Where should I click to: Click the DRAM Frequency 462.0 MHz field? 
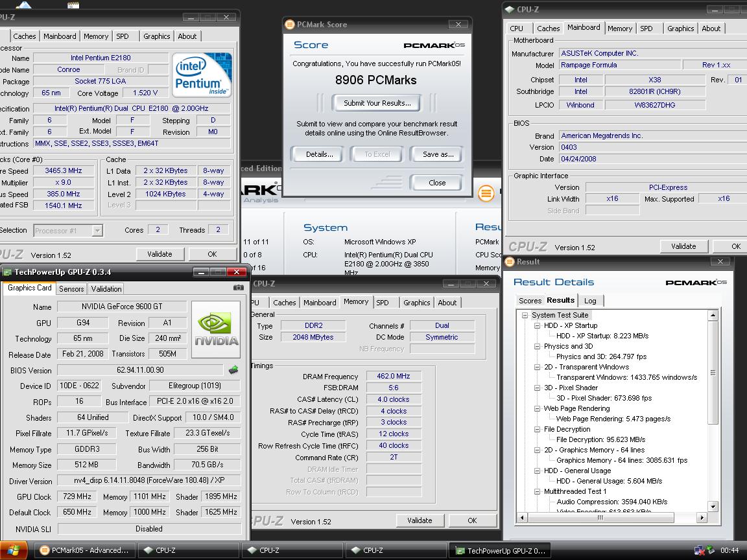394,376
